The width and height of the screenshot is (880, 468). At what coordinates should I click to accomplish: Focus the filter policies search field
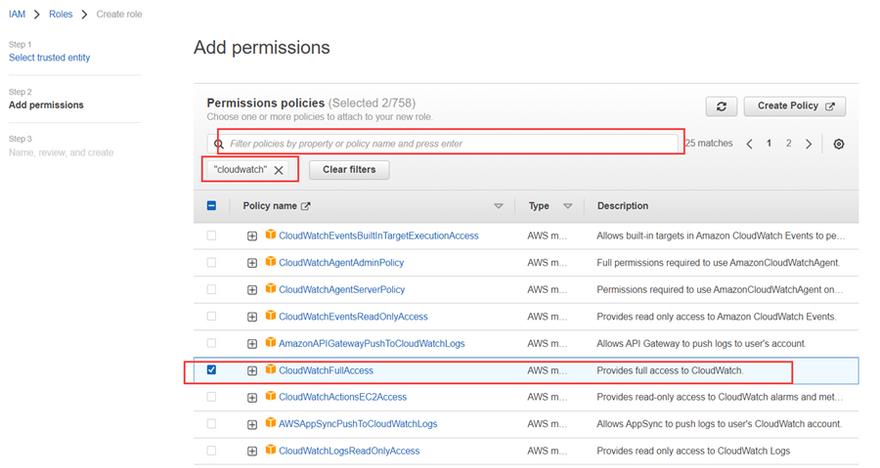(x=450, y=144)
